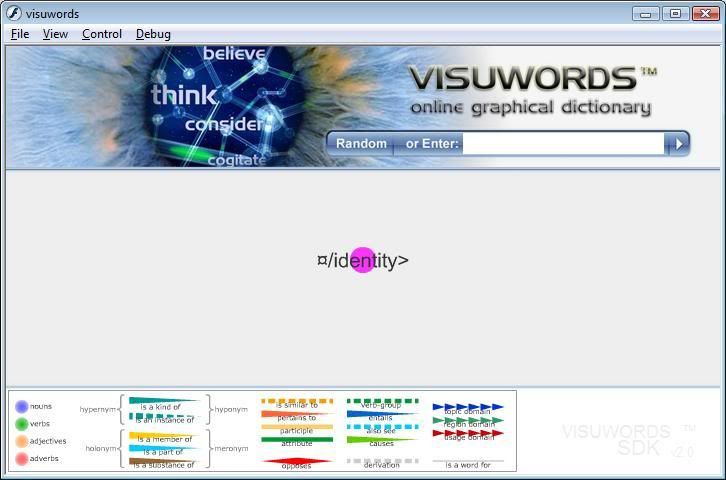Screen dimensions: 726x480
Task: Click the 'is a substance of' legend wedge
Action: coord(163,461)
